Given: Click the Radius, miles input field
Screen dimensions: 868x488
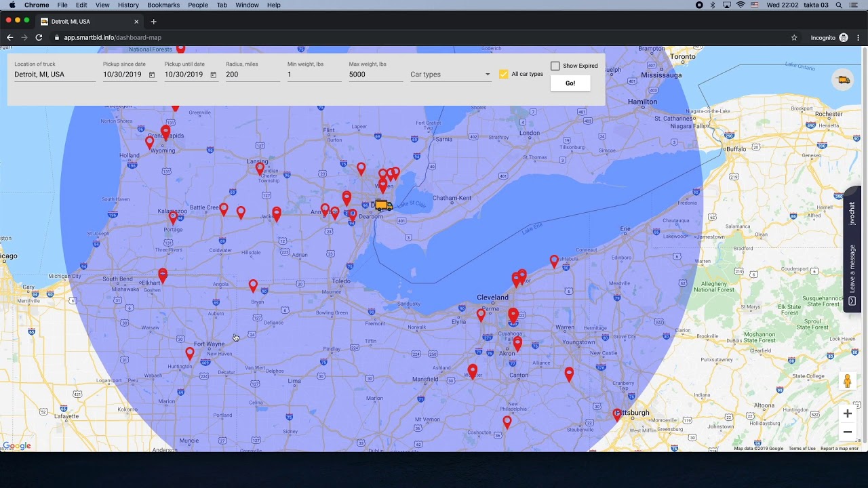Looking at the screenshot, I should pos(253,75).
